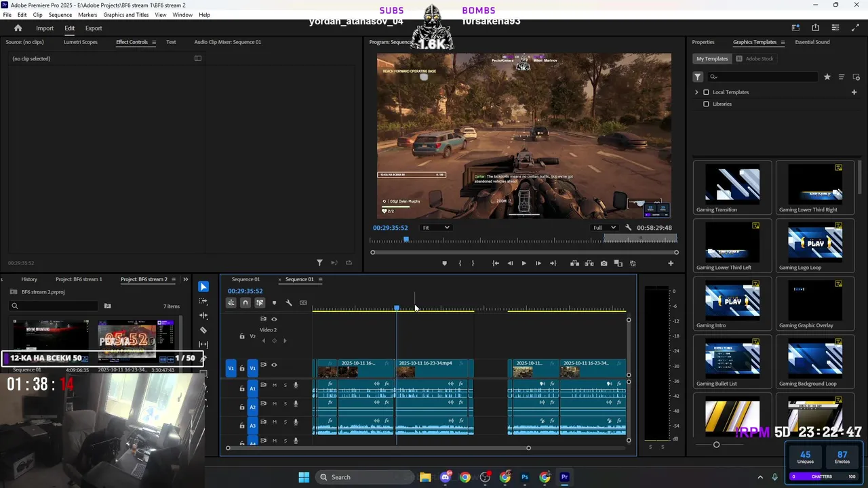Image resolution: width=868 pixels, height=488 pixels.
Task: Select the My Templates button
Action: click(x=712, y=59)
